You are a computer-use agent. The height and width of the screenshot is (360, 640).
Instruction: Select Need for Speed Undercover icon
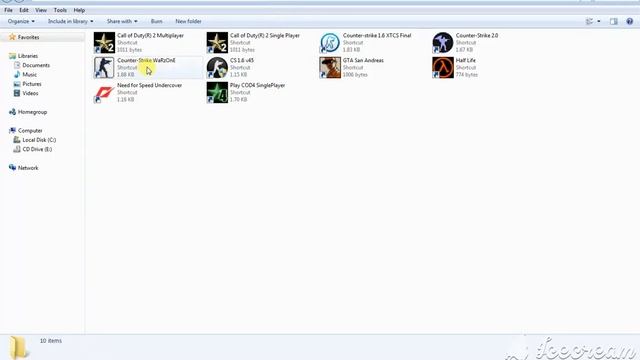(x=104, y=93)
